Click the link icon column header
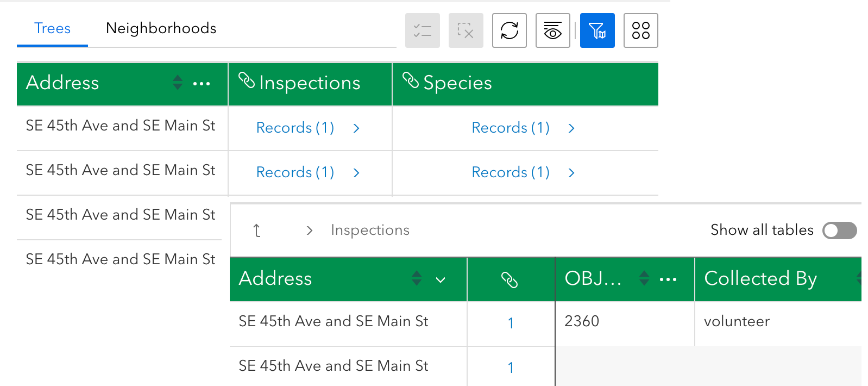 (510, 279)
